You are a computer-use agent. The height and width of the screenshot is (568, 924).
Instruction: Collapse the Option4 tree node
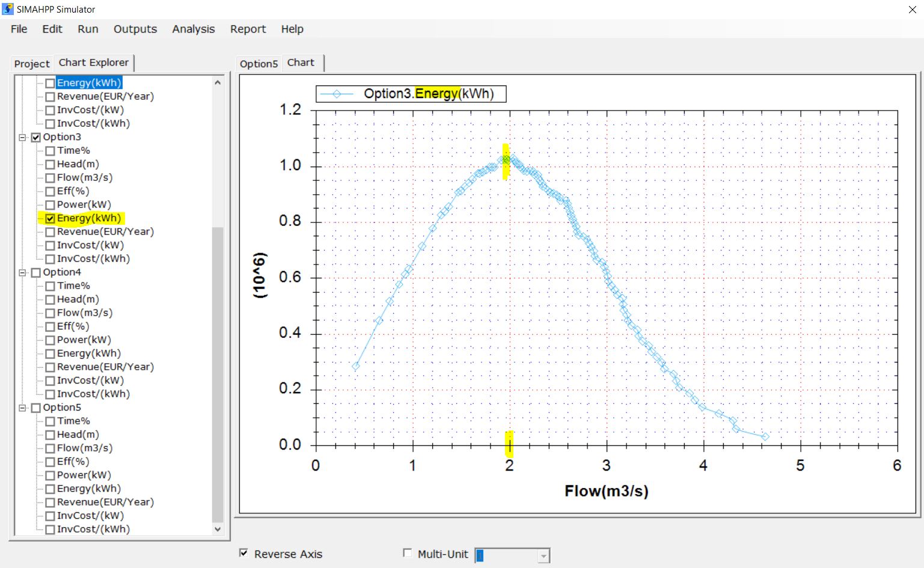pos(23,273)
